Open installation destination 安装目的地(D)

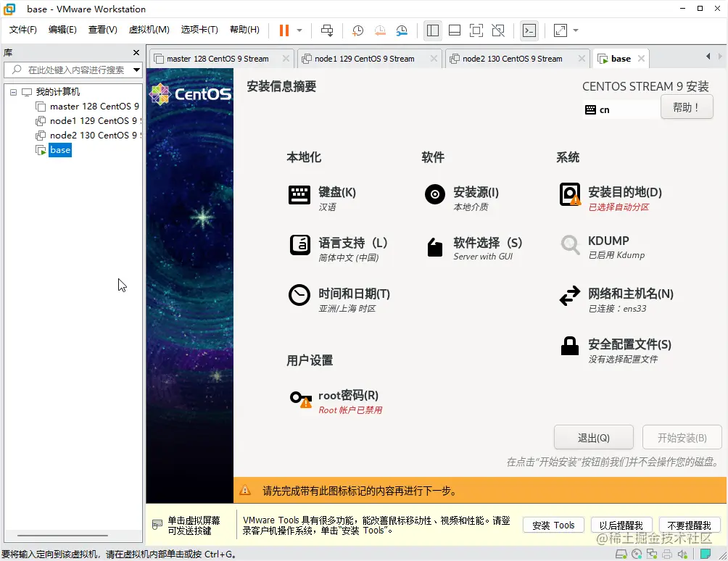(611, 199)
